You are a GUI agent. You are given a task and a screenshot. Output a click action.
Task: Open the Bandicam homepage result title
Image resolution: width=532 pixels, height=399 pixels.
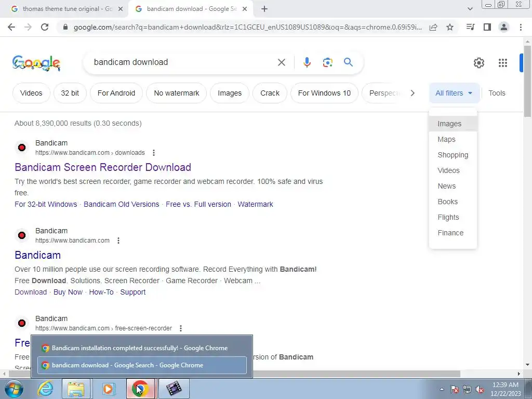click(37, 255)
